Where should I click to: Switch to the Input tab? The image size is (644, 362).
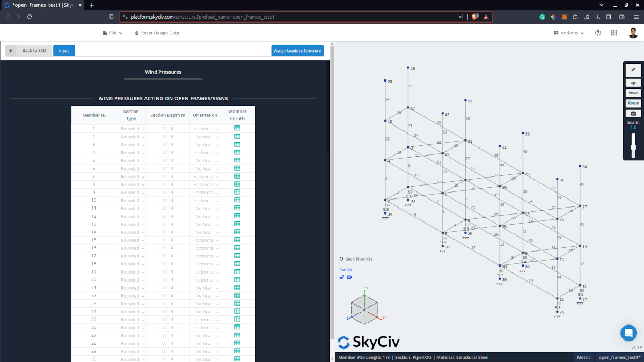(64, 51)
